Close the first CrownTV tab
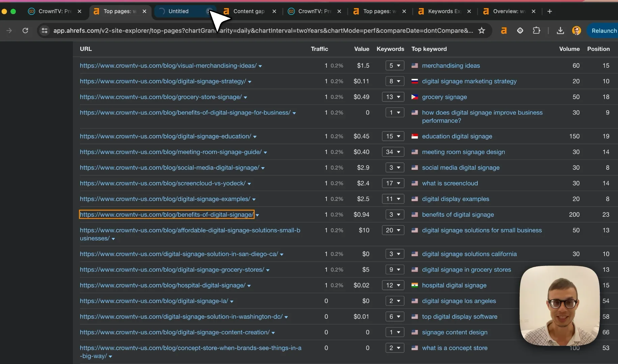The height and width of the screenshot is (364, 618). point(80,11)
